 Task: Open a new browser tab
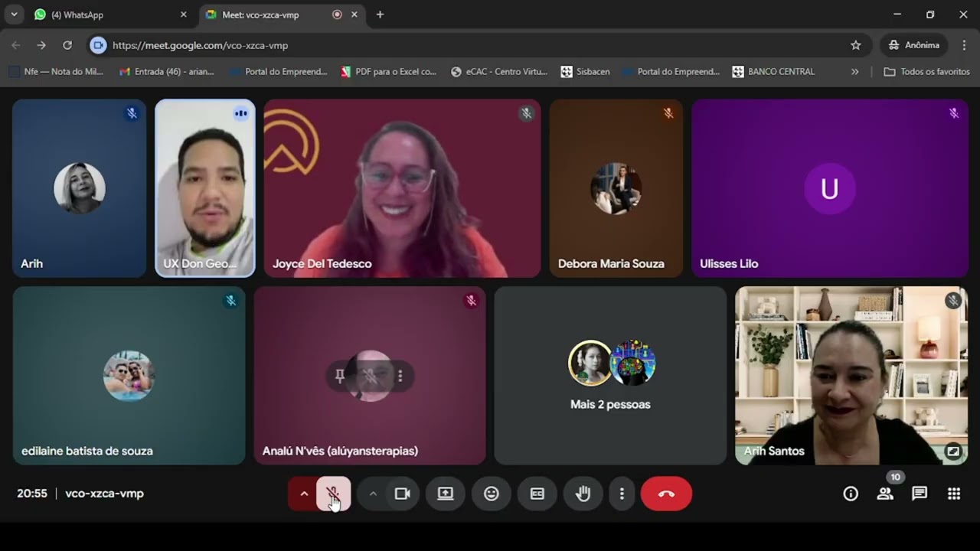tap(380, 15)
